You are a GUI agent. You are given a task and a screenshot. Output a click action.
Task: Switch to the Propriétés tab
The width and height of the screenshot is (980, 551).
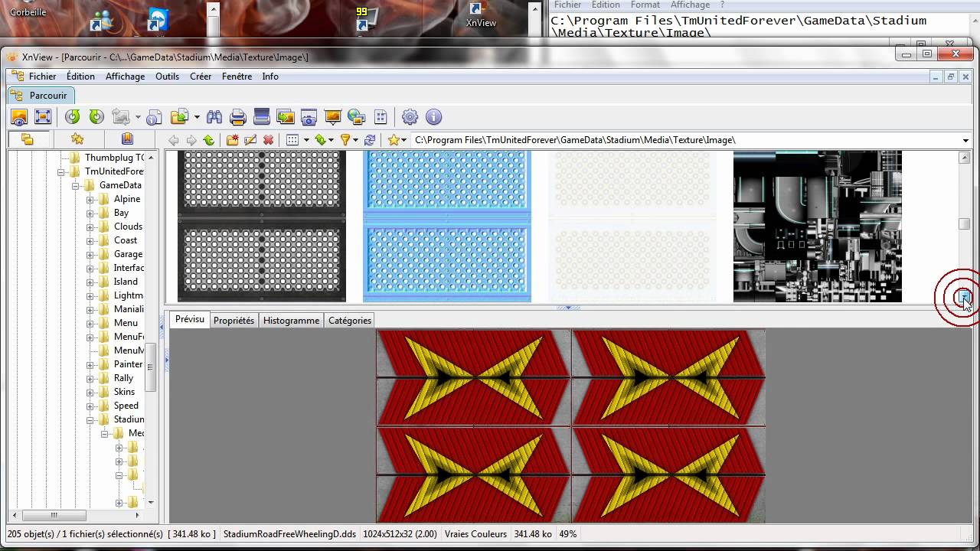click(x=234, y=321)
